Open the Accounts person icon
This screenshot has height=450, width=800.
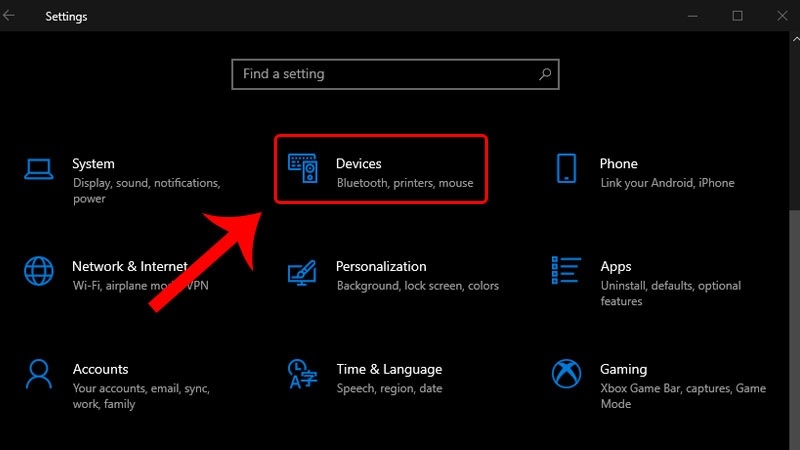[x=39, y=374]
